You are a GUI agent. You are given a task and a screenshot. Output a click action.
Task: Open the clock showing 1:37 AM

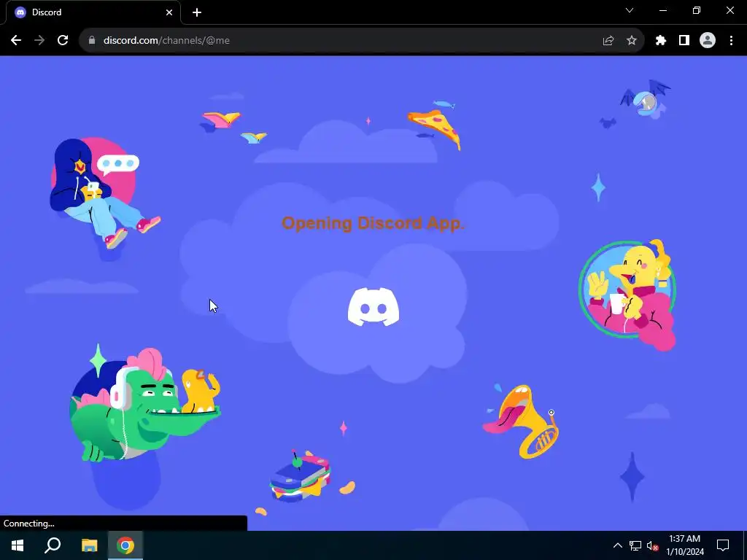(684, 545)
